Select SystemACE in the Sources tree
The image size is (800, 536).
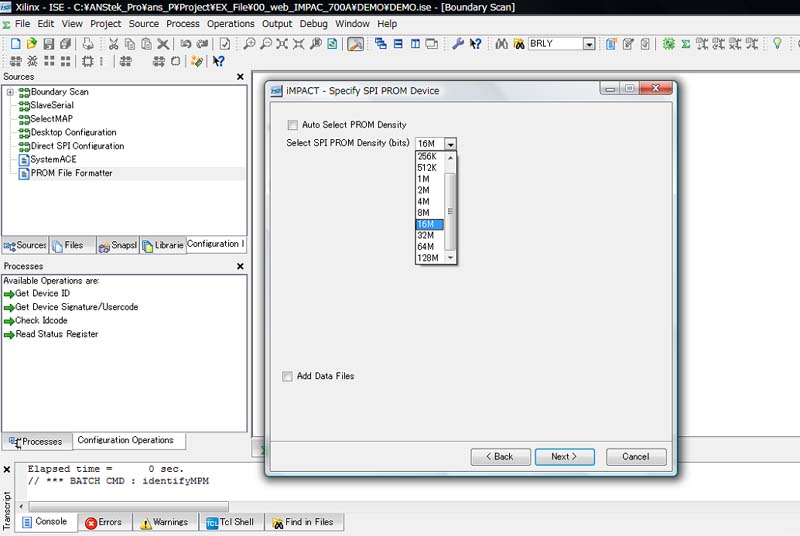pos(53,160)
